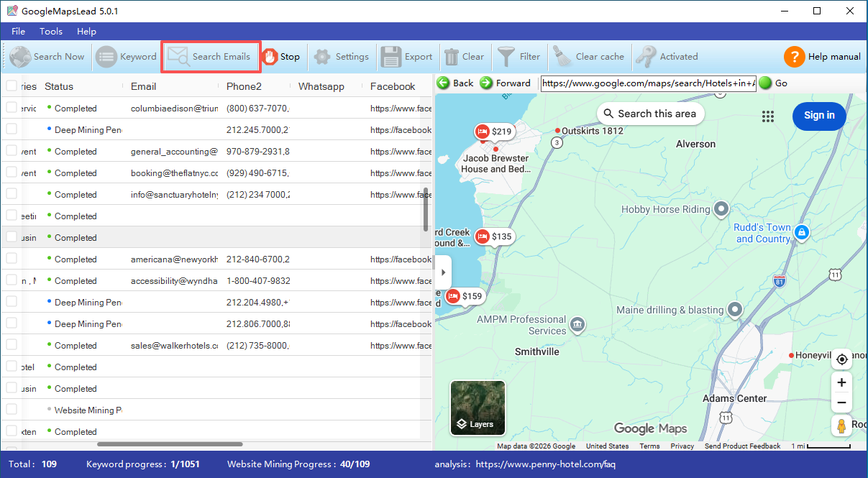Open Help manual question mark
The width and height of the screenshot is (868, 478).
click(x=794, y=57)
